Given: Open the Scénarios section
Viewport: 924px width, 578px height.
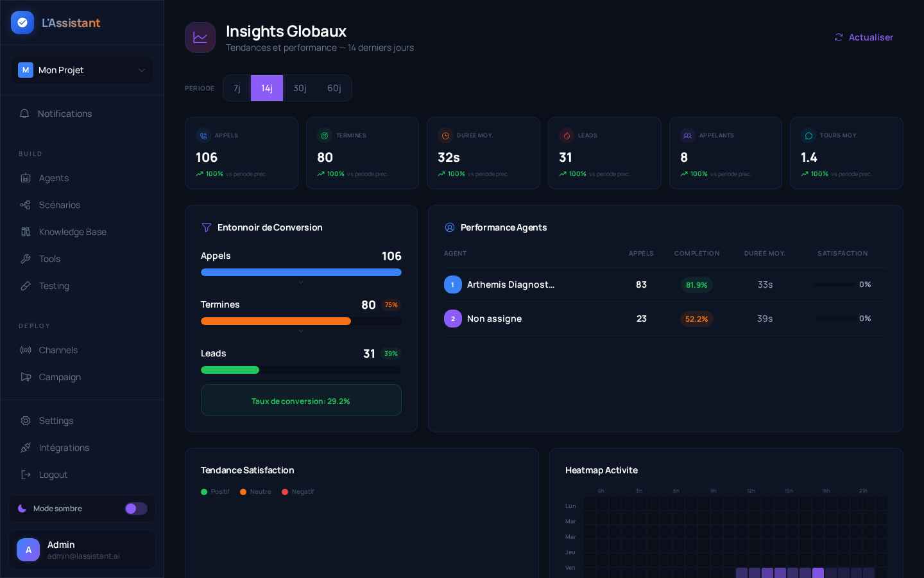Looking at the screenshot, I should pyautogui.click(x=26, y=205).
